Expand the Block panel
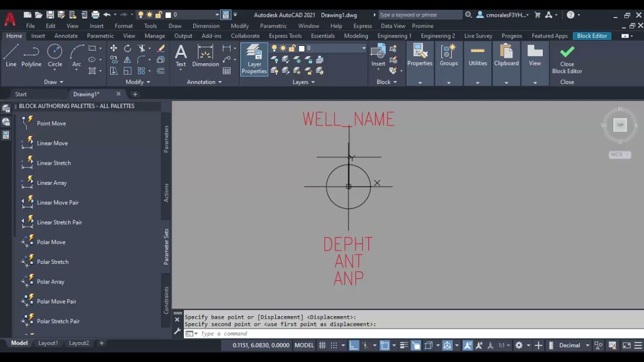 [x=387, y=82]
